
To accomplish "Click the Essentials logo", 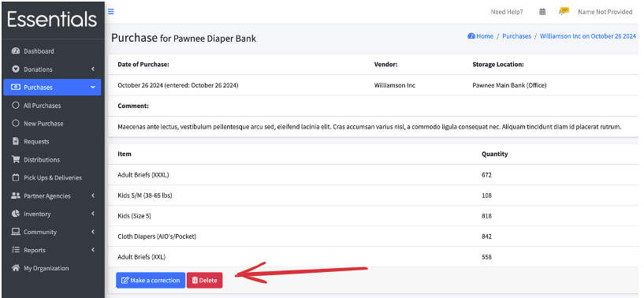I will tap(52, 20).
